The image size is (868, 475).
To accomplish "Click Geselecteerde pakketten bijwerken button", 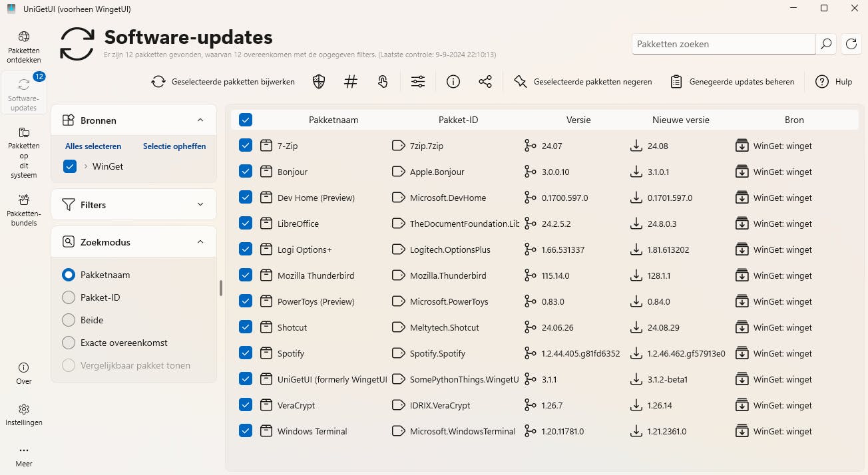I will point(223,82).
